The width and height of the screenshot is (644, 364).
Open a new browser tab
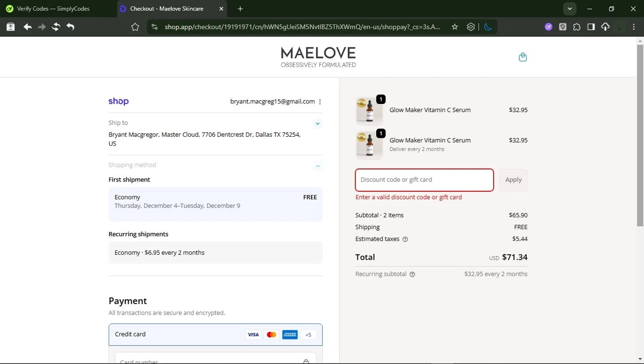tap(240, 9)
